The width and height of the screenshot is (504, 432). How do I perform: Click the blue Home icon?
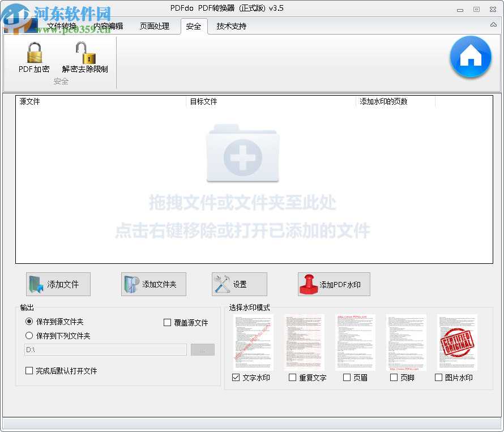pyautogui.click(x=471, y=57)
